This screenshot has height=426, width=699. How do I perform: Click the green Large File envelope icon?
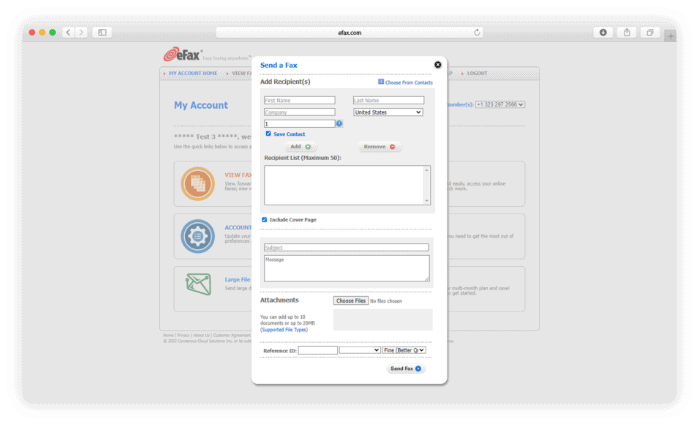(x=198, y=284)
